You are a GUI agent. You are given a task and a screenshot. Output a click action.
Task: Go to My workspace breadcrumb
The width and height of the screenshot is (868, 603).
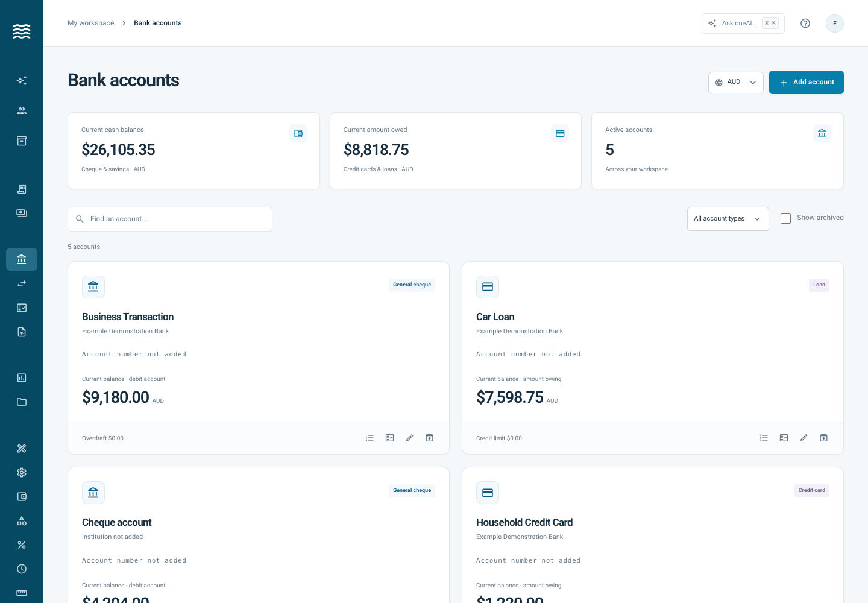(x=90, y=23)
